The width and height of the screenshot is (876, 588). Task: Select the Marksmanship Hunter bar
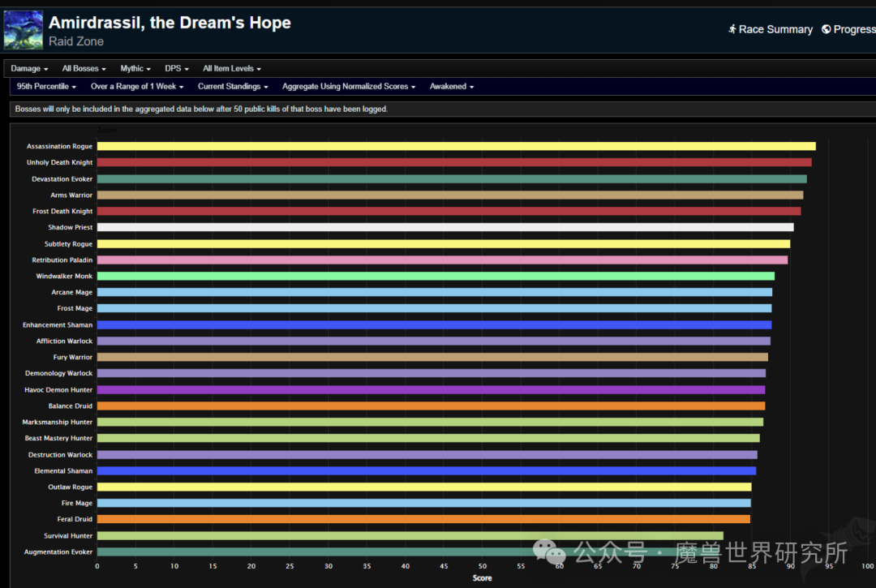pos(430,423)
